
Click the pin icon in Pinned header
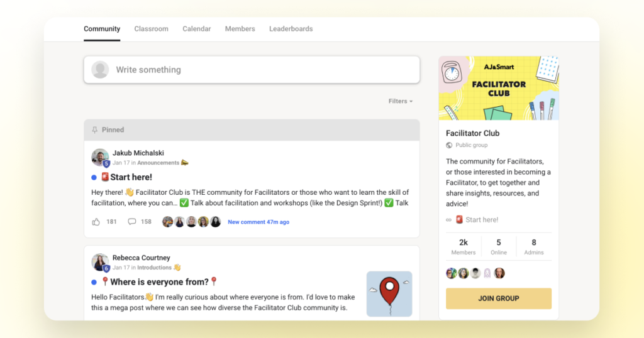click(x=95, y=130)
